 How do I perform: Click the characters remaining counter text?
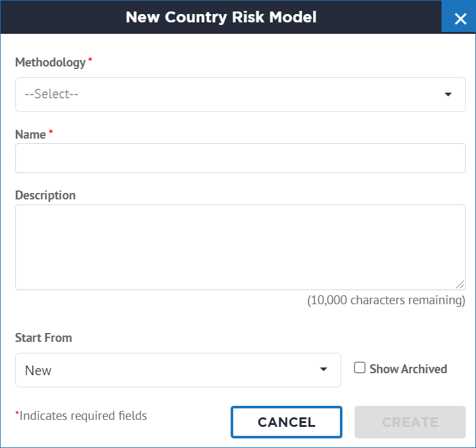(386, 300)
